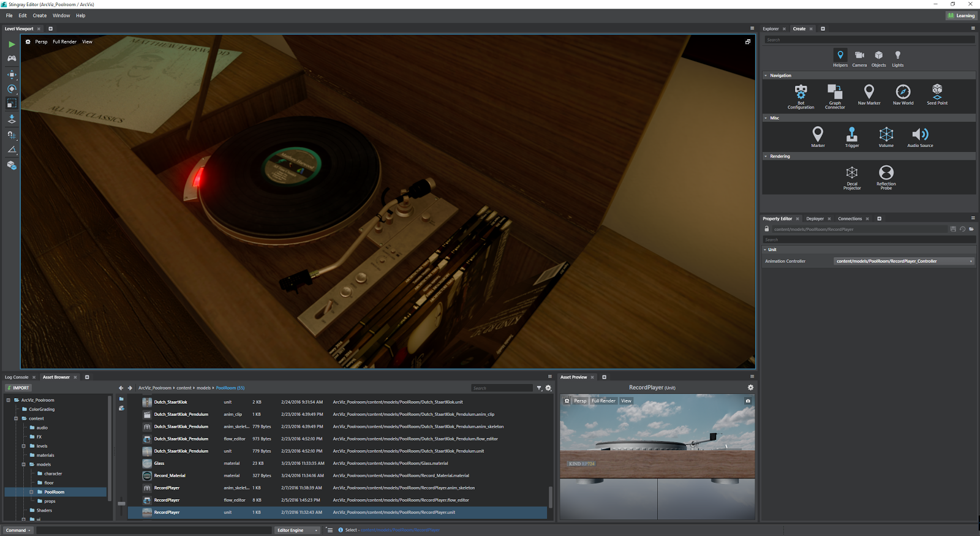
Task: Go forward in Asset Browser history
Action: pyautogui.click(x=130, y=388)
